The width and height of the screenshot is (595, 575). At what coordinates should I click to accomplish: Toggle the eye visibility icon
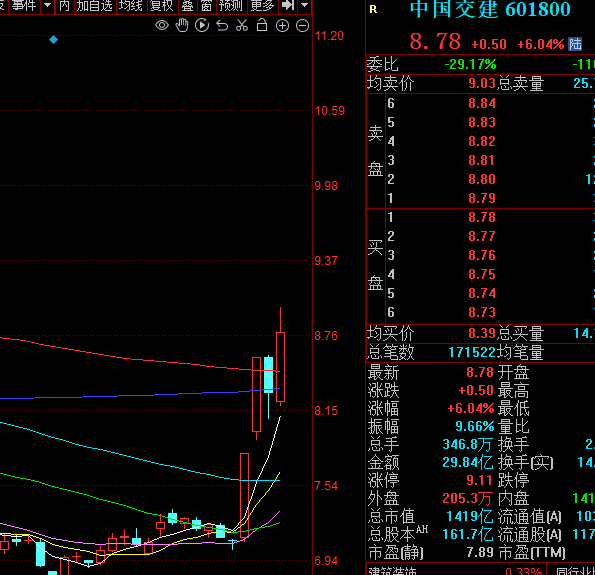[x=162, y=25]
